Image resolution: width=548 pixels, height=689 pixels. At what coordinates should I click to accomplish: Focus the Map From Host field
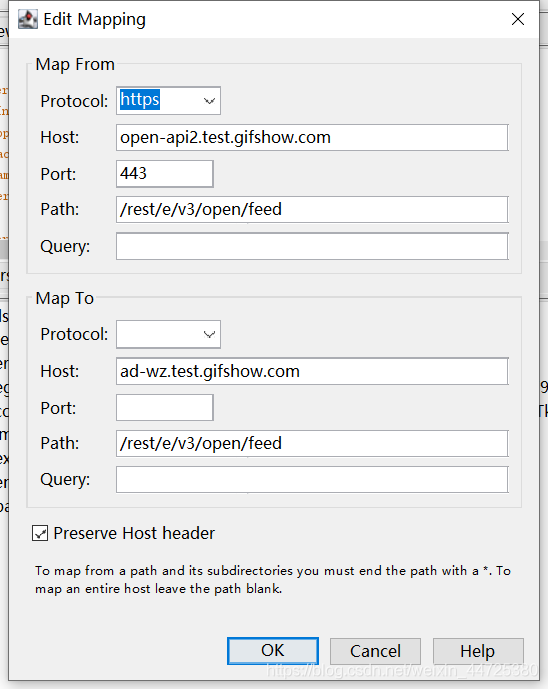[312, 138]
